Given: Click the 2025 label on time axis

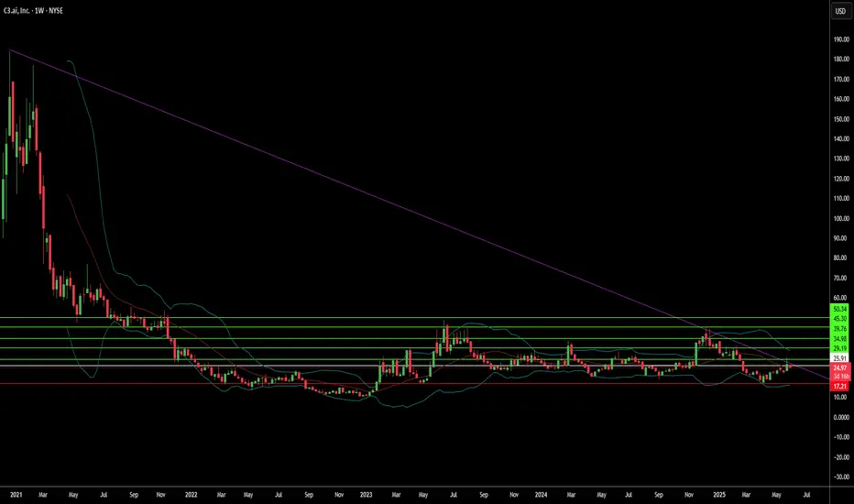Looking at the screenshot, I should pyautogui.click(x=719, y=495).
